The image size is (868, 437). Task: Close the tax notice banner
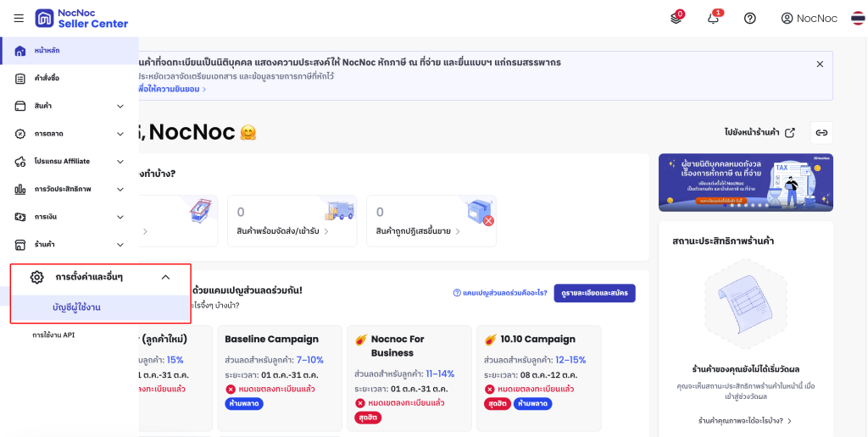point(820,64)
